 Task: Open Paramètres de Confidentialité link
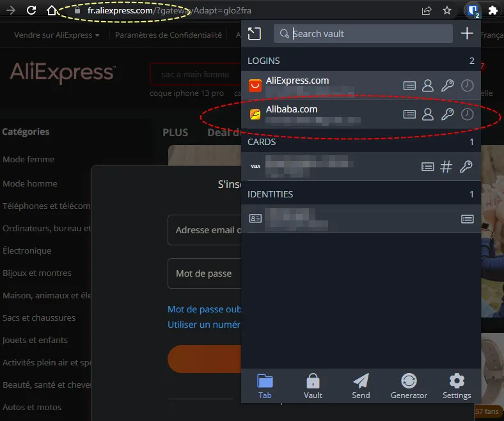[168, 35]
